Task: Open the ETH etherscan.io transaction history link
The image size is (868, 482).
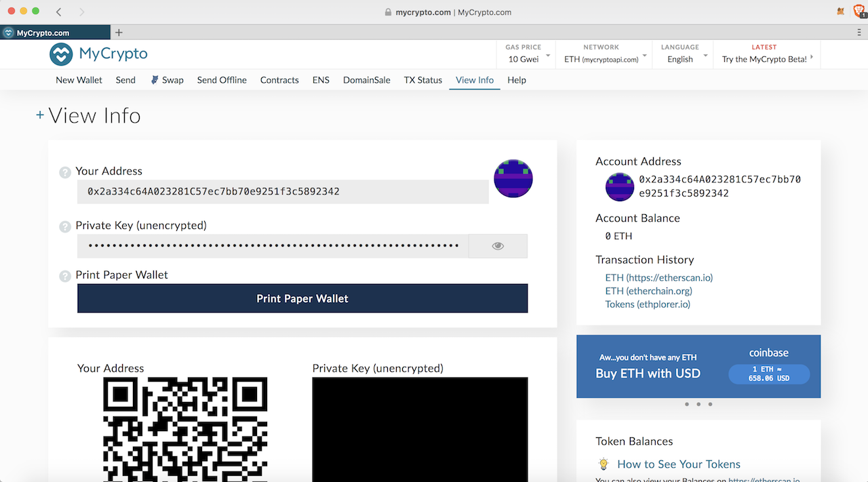Action: pyautogui.click(x=658, y=278)
